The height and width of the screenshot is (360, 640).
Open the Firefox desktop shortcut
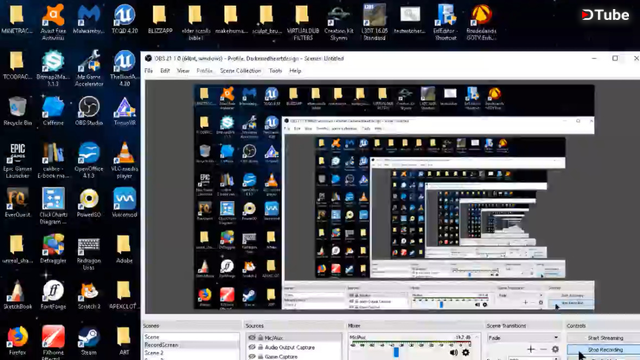(x=17, y=340)
